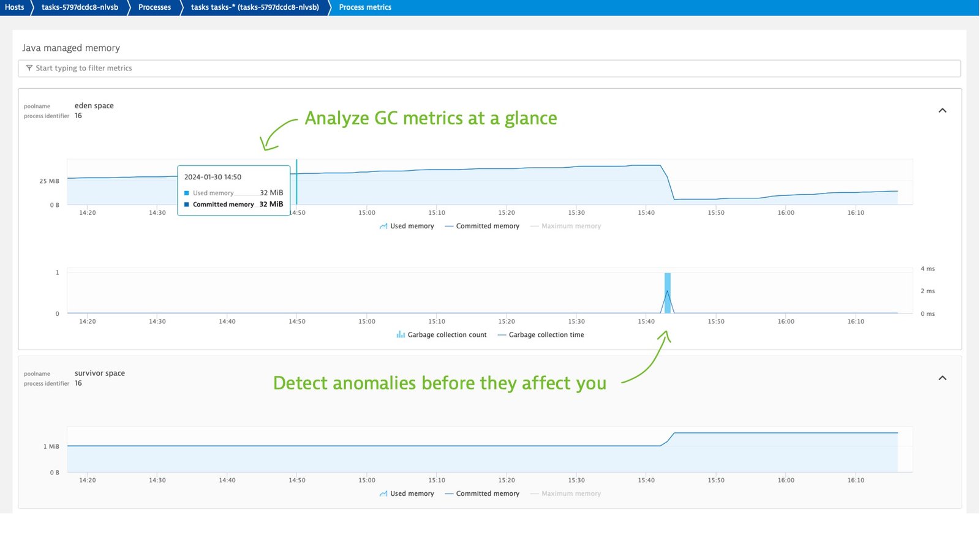980x551 pixels.
Task: Toggle Used memory legend in eden chart
Action: (x=407, y=227)
